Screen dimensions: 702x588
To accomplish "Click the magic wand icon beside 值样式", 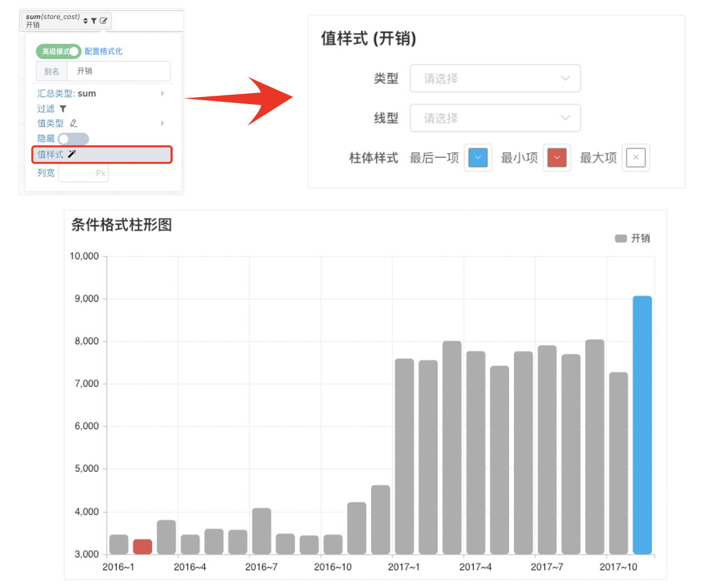I will [72, 154].
